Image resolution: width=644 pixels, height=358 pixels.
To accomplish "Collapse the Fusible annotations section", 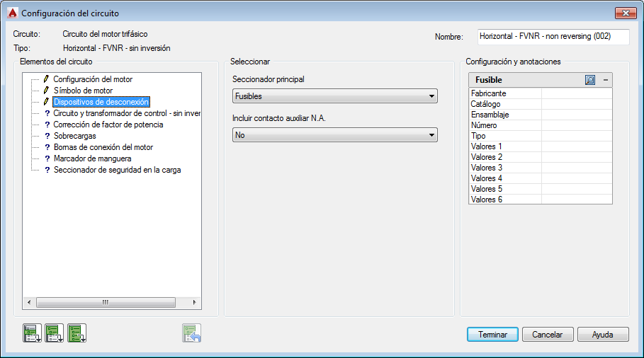I will click(x=605, y=80).
